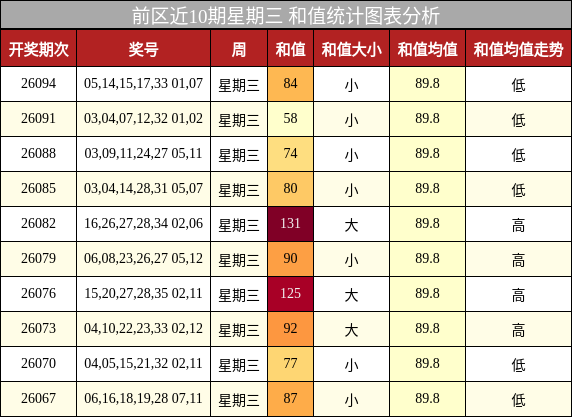The image size is (572, 417).
Task: Click 低 trend in the 26094 row
Action: tap(518, 85)
